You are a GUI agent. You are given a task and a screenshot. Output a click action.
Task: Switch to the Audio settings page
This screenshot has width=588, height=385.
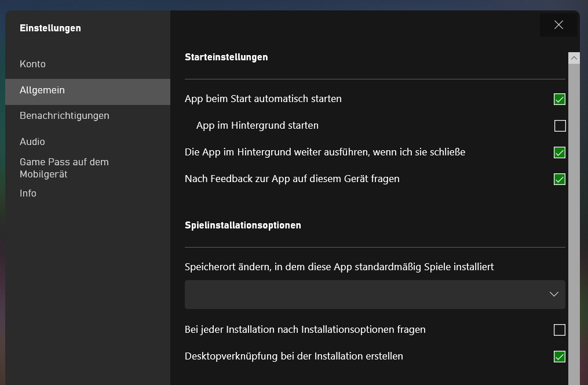tap(32, 142)
